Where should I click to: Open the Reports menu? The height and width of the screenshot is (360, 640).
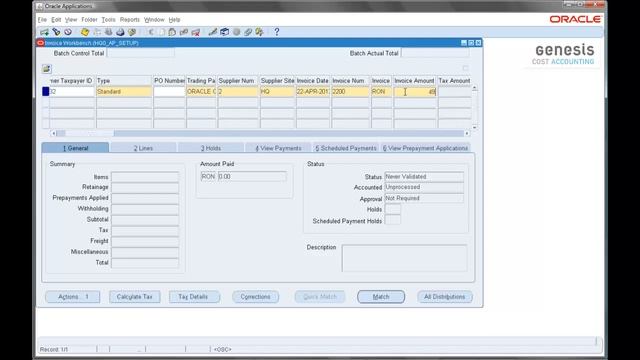coord(130,20)
